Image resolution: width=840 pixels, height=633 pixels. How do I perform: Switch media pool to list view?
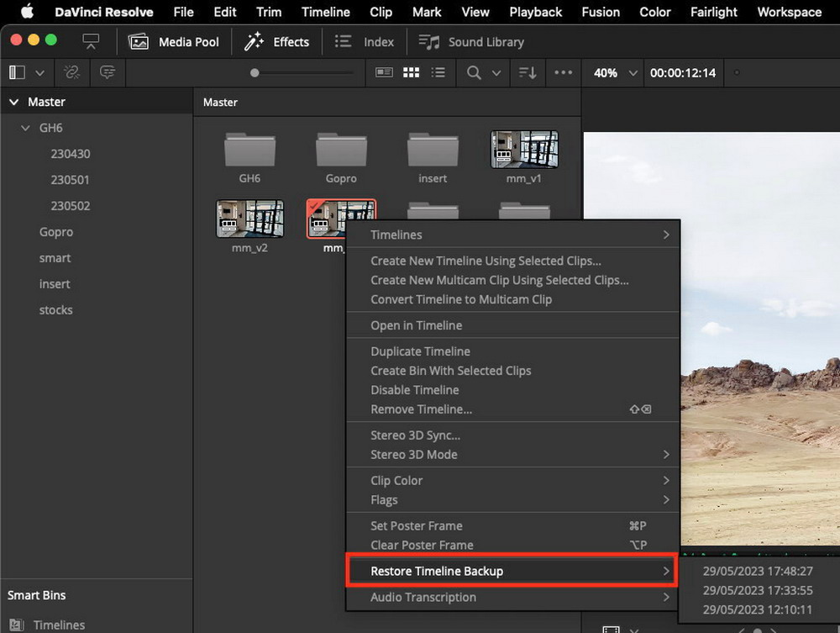tap(438, 72)
